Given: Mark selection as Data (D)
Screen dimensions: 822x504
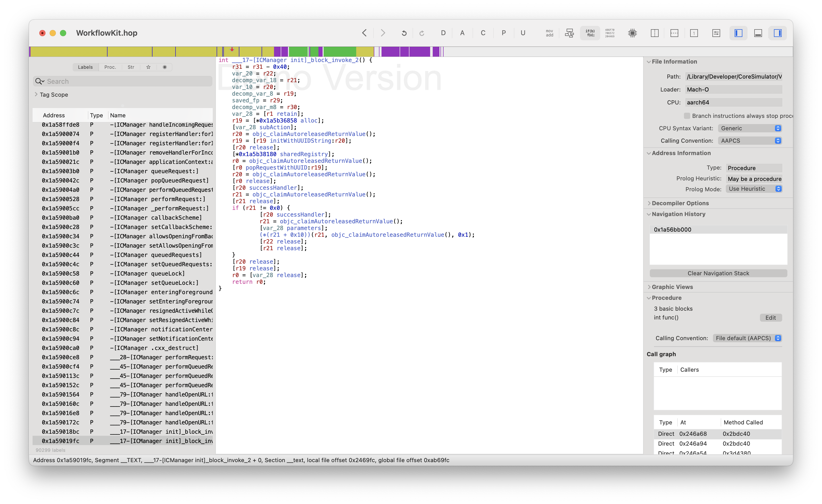Looking at the screenshot, I should click(443, 33).
